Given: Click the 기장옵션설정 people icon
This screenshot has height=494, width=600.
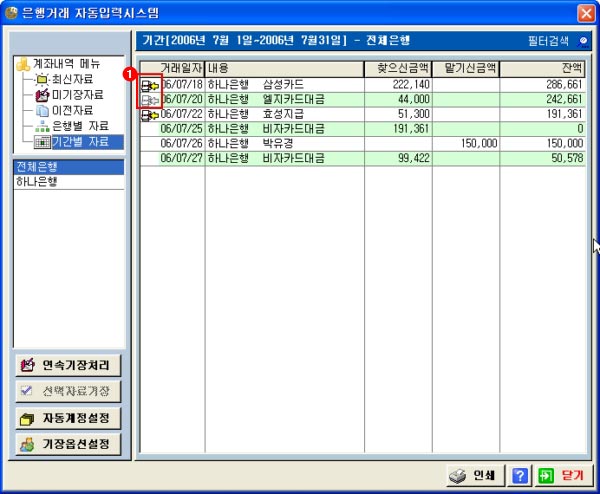Looking at the screenshot, I should point(27,445).
